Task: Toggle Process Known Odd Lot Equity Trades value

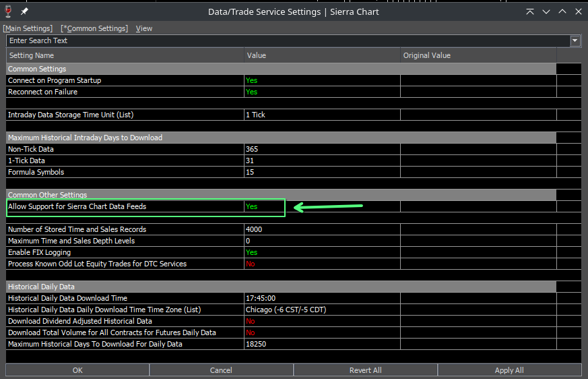Action: pyautogui.click(x=322, y=264)
